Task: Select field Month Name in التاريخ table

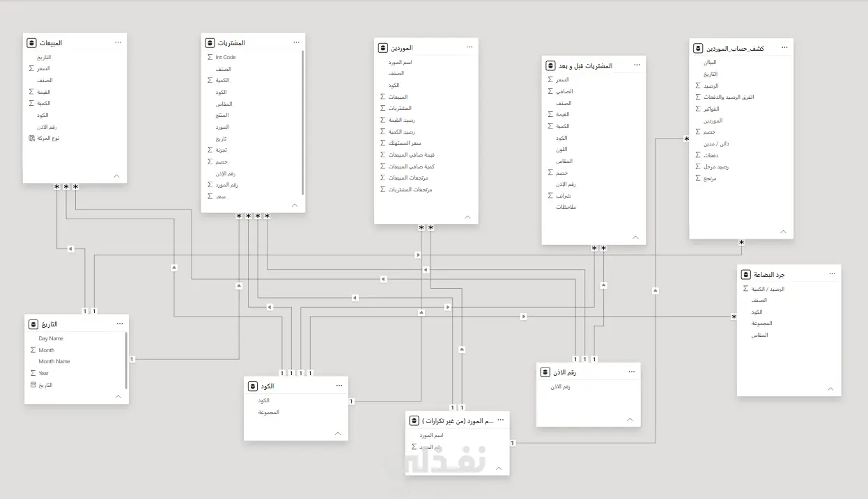Action: point(54,362)
